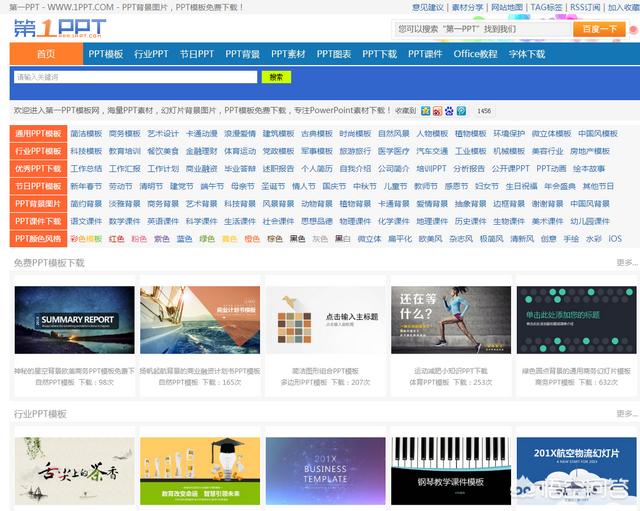Open the 扁平化 style link

pyautogui.click(x=400, y=239)
